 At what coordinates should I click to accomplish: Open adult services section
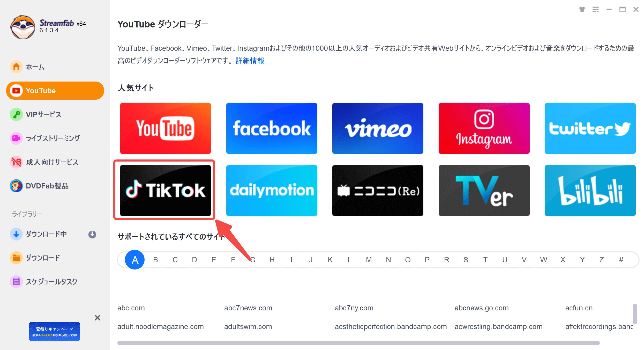point(55,162)
